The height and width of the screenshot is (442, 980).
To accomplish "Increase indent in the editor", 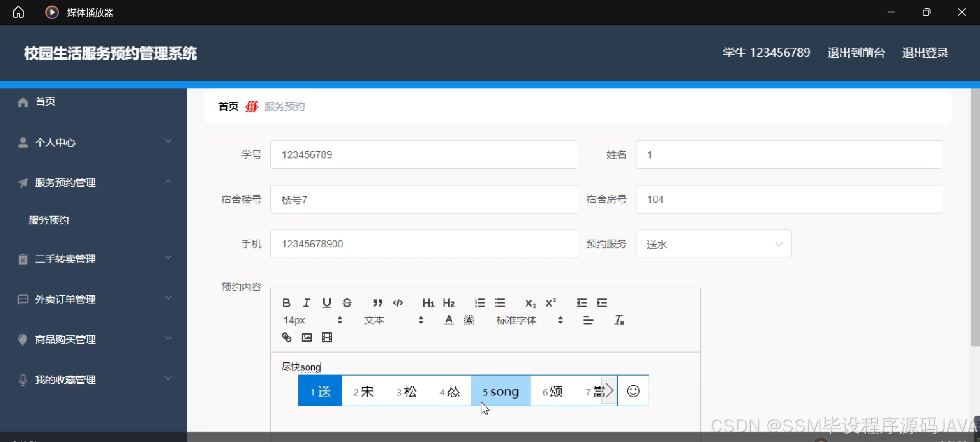I will click(602, 303).
